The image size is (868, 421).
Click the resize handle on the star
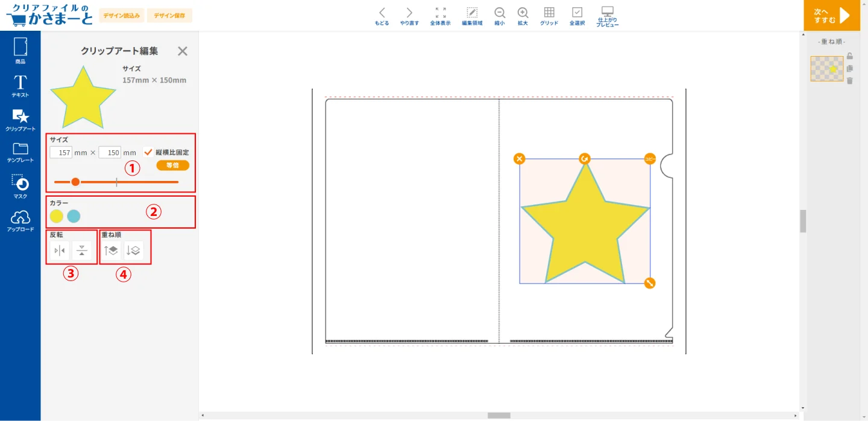point(650,283)
